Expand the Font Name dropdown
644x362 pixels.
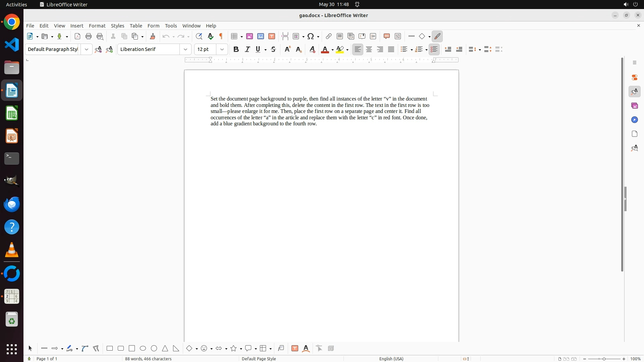[185, 49]
